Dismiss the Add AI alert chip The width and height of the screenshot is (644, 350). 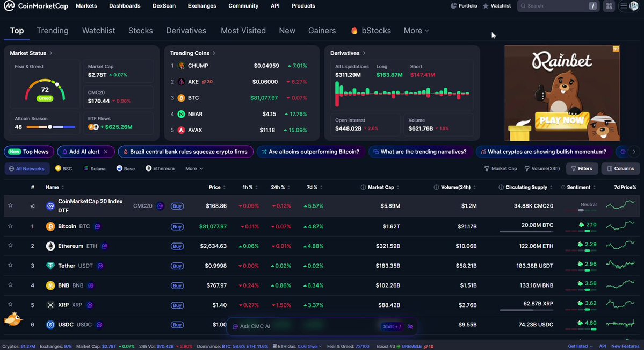[106, 152]
